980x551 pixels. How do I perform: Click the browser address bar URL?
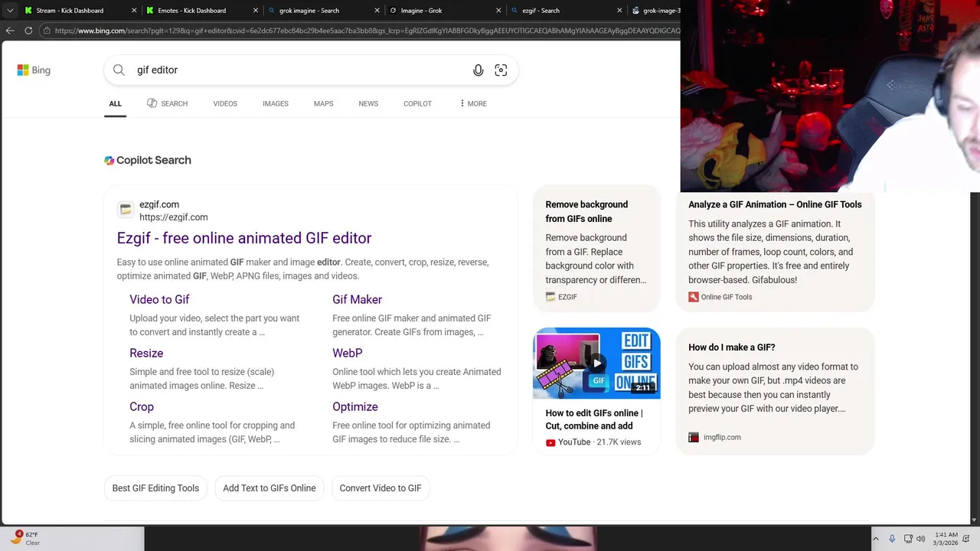point(366,31)
